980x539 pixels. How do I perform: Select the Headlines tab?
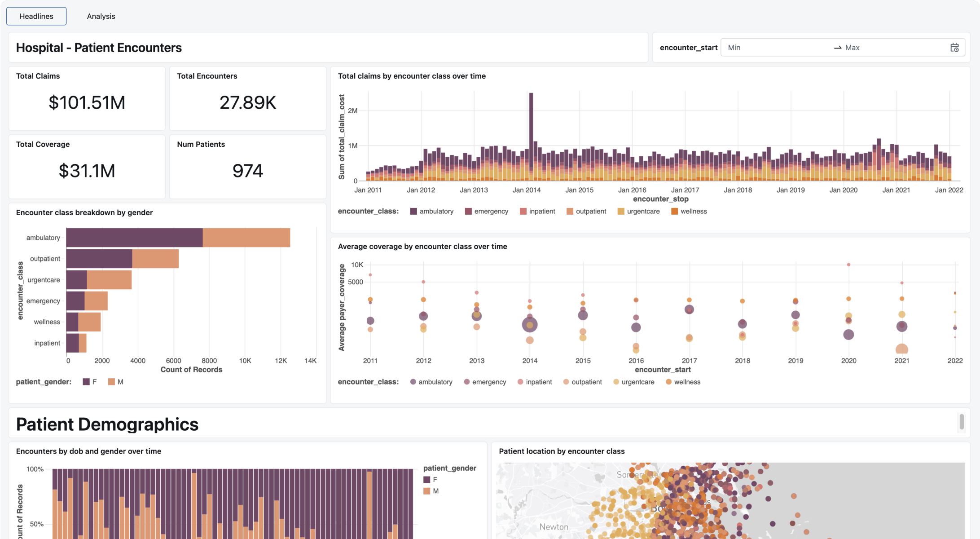(x=36, y=16)
